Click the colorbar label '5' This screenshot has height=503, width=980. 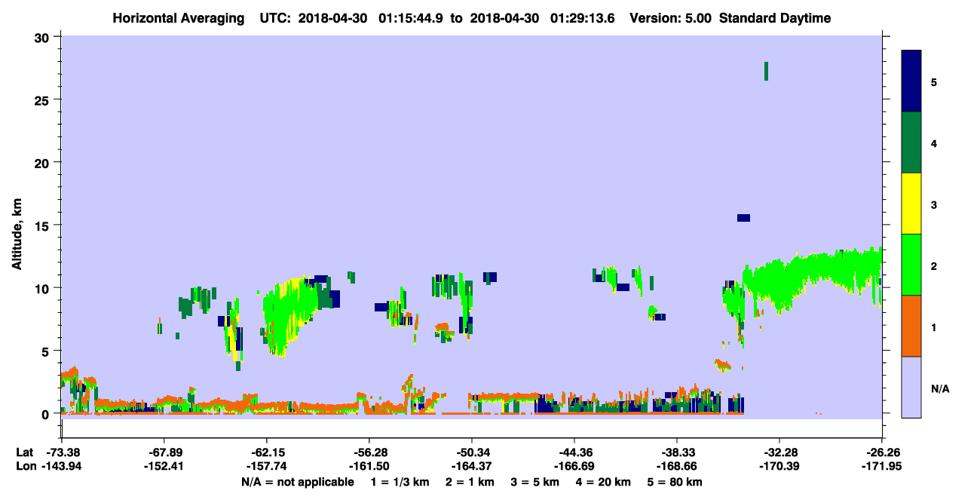tap(934, 81)
